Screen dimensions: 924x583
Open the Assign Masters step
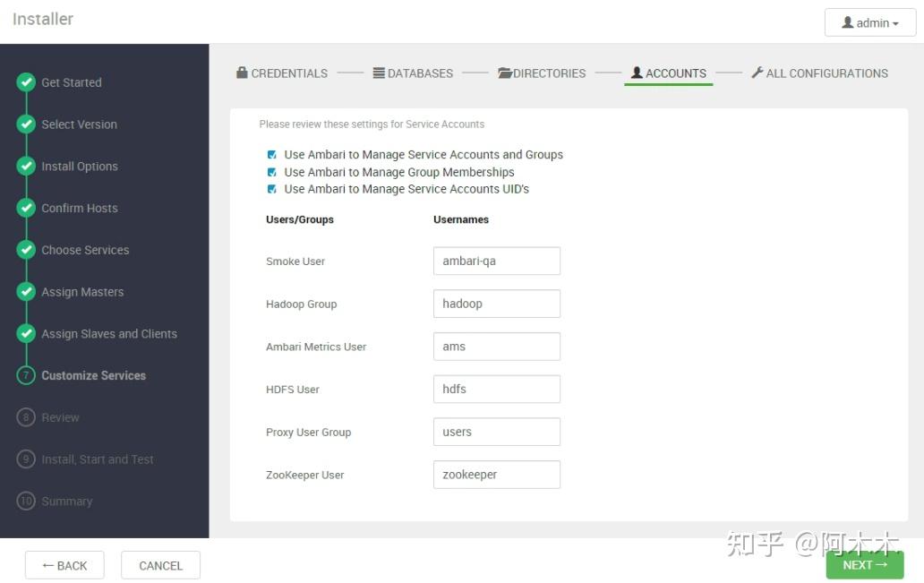[x=82, y=292]
